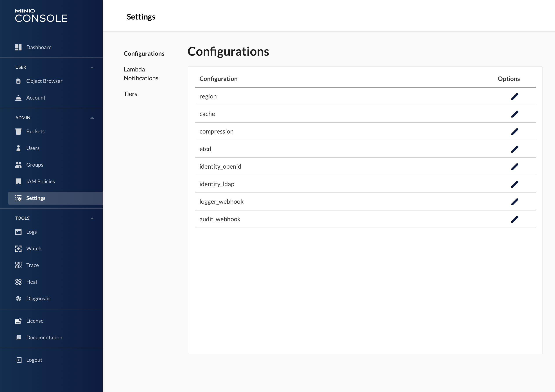Open Dashboard from the sidebar

pos(39,47)
